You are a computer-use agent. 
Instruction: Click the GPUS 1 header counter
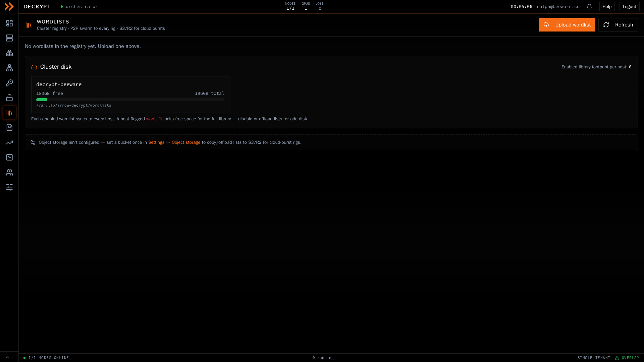(306, 6)
